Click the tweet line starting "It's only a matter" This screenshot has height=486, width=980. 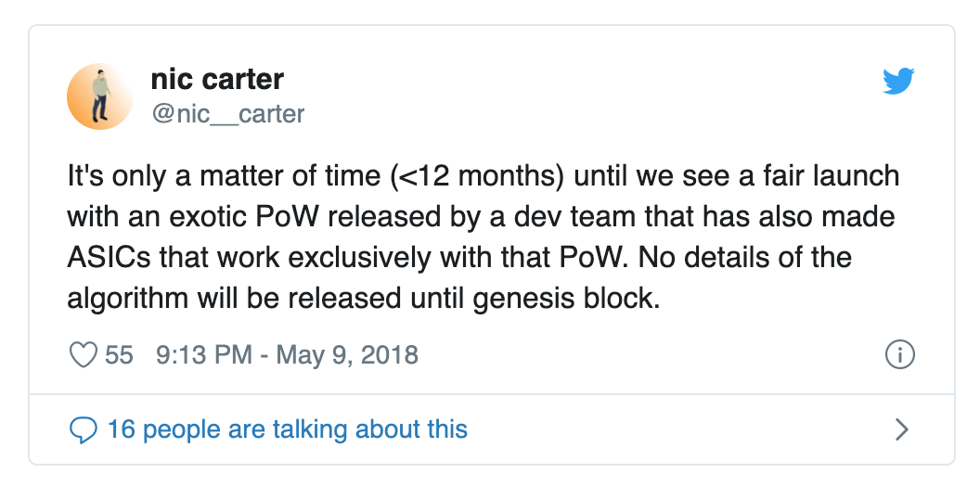(484, 176)
